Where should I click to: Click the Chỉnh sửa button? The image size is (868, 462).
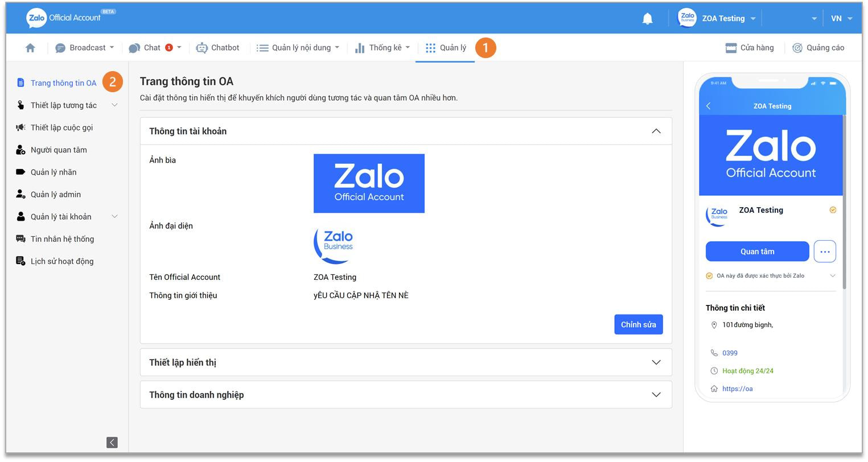638,324
